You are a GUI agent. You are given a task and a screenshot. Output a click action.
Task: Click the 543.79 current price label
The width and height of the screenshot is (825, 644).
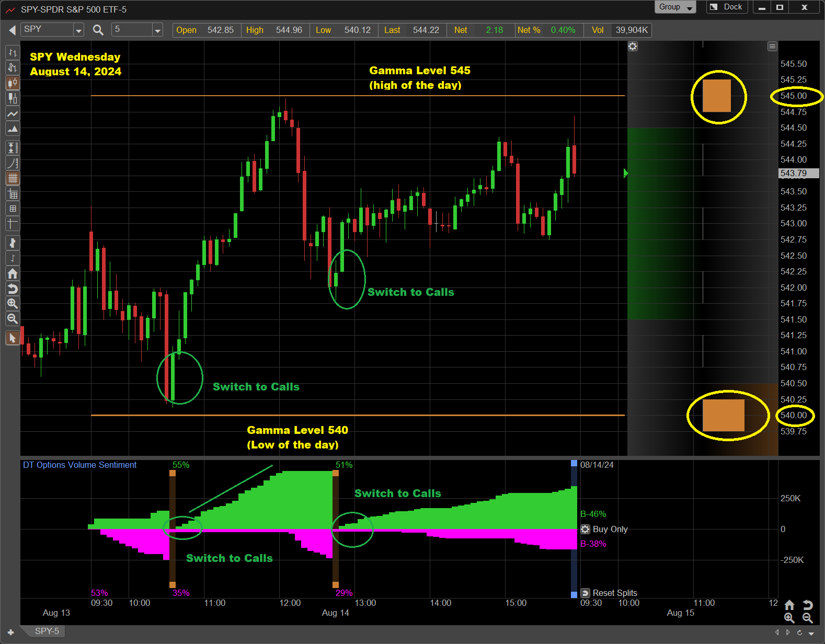799,174
